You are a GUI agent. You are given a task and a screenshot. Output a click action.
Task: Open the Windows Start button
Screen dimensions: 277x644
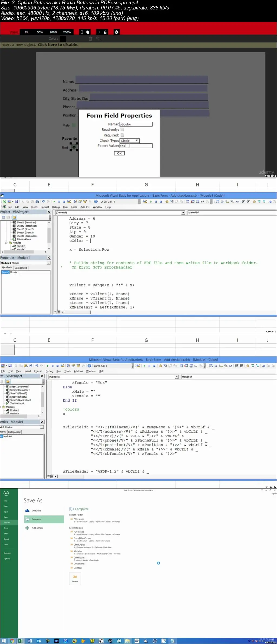click(x=4, y=641)
